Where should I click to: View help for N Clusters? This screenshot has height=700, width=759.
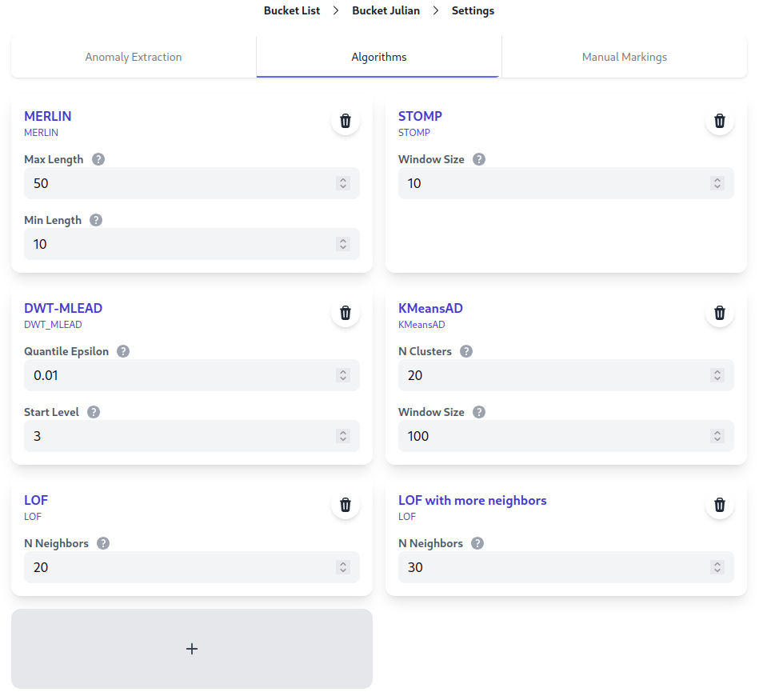(466, 351)
